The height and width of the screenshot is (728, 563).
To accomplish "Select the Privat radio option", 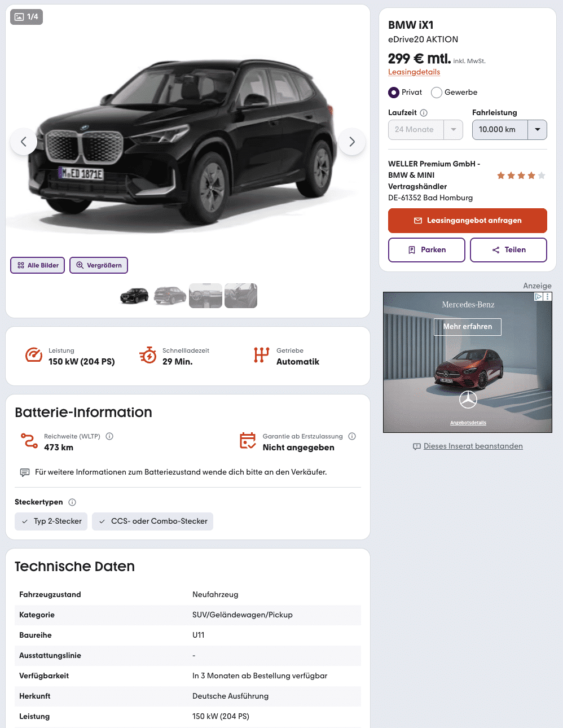I will pyautogui.click(x=394, y=93).
